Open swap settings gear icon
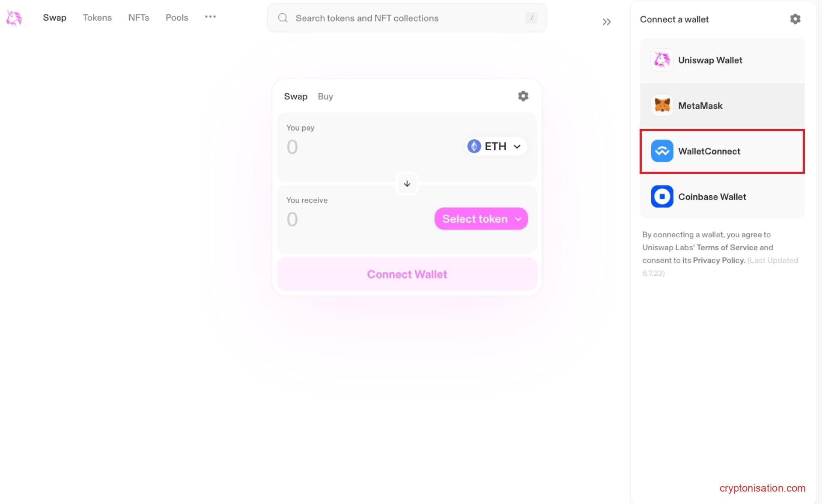 coord(523,96)
